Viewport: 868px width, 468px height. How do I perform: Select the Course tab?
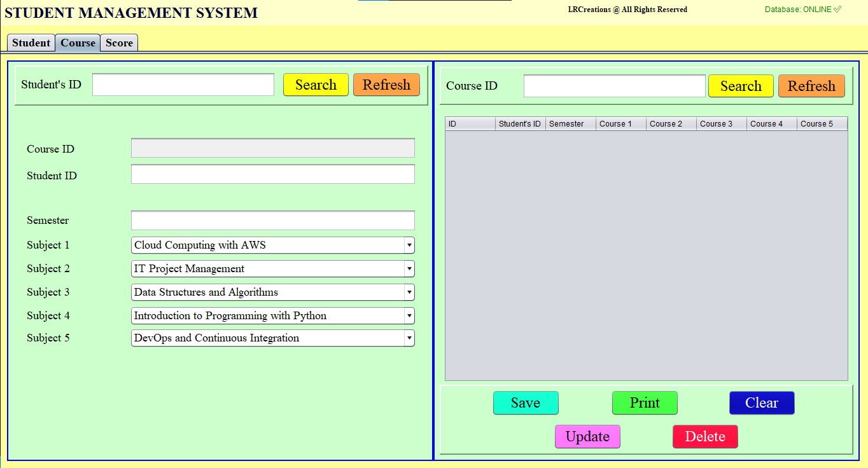click(x=78, y=43)
